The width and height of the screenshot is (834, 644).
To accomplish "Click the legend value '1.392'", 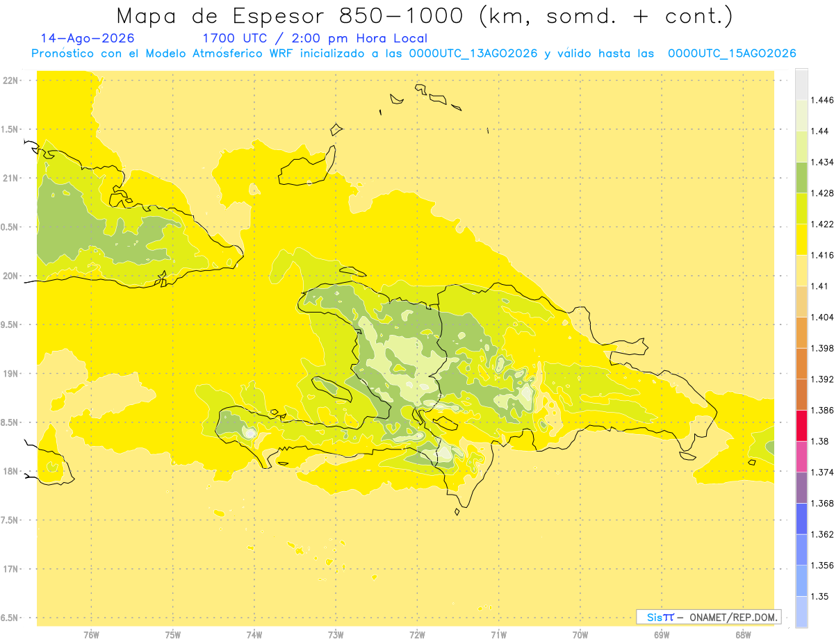I will click(x=822, y=379).
